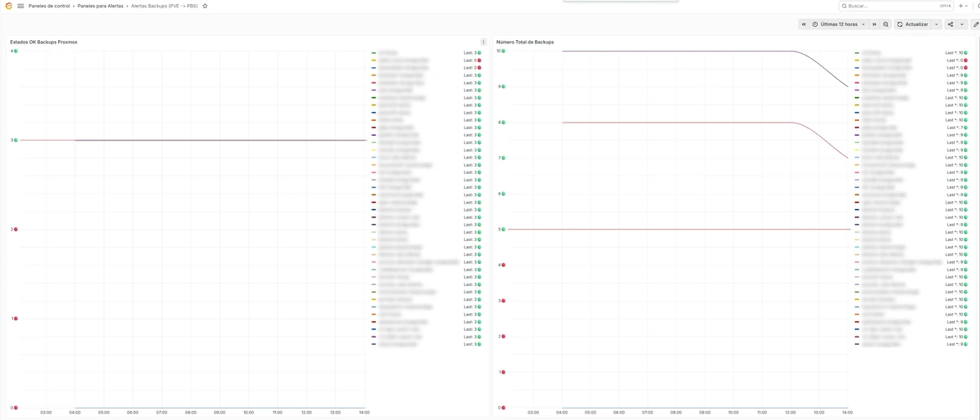The width and height of the screenshot is (980, 420).
Task: Shift time range forward with double-right arrows
Action: coord(874,25)
